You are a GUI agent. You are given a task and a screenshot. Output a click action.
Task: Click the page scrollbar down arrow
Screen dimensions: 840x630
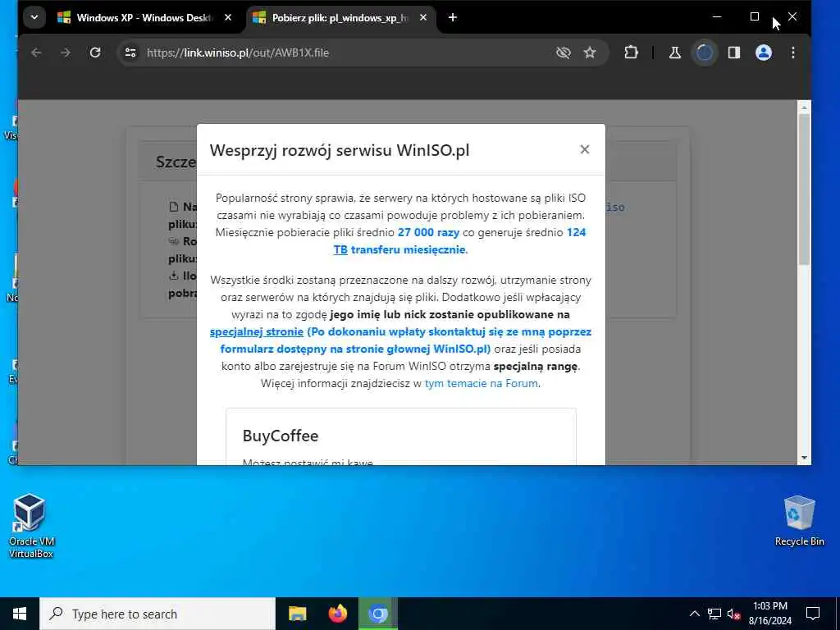pyautogui.click(x=804, y=458)
